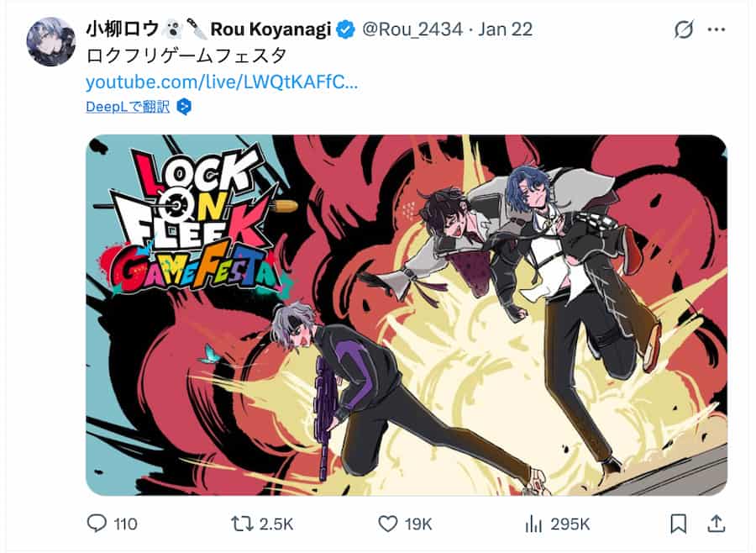Image resolution: width=756 pixels, height=553 pixels.
Task: Repost this tweet with retweet icon
Action: pos(242,524)
